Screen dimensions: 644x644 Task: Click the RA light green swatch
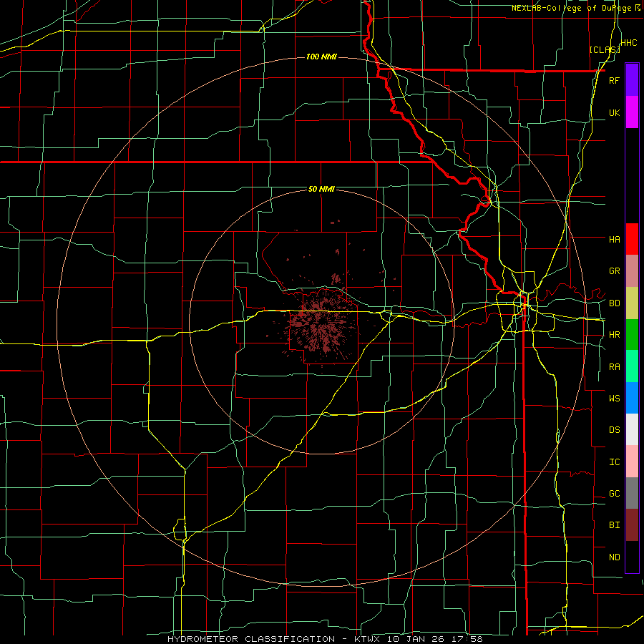632,366
